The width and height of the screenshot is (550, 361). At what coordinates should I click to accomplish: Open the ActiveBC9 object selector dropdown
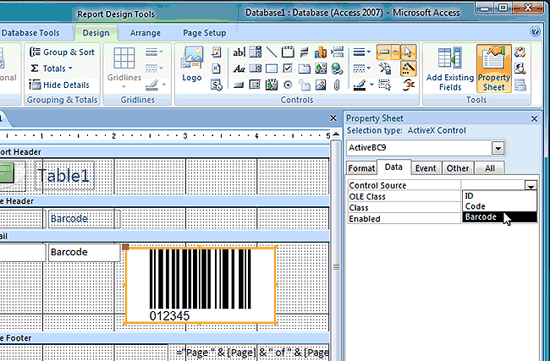click(x=498, y=148)
